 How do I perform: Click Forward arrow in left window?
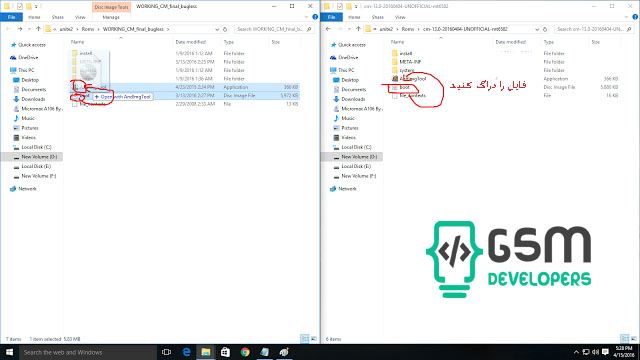tap(20, 29)
